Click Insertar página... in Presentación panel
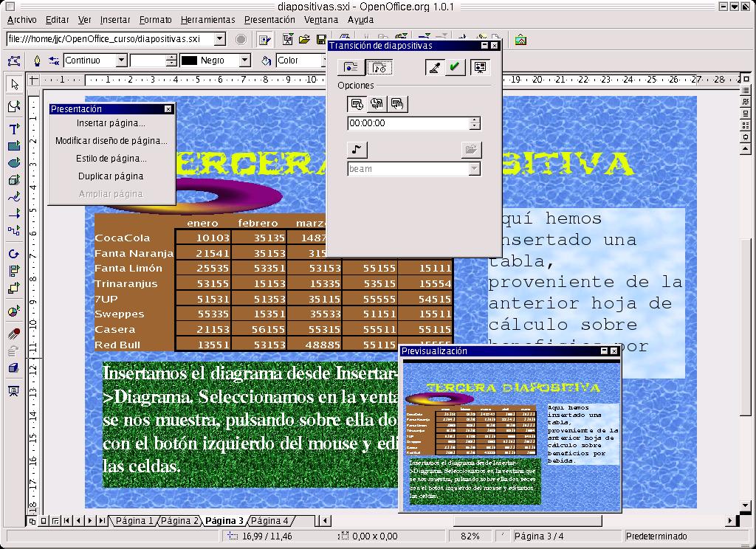This screenshot has width=756, height=549. coord(111,123)
